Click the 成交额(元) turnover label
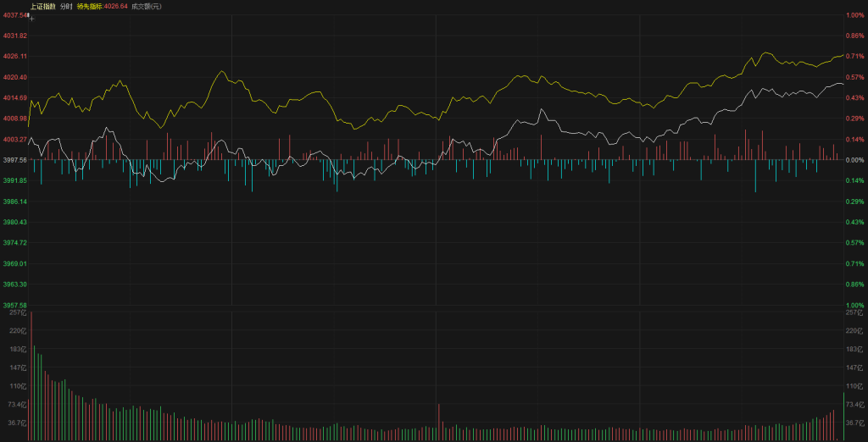Screen dimensions: 868x442 pyautogui.click(x=146, y=6)
